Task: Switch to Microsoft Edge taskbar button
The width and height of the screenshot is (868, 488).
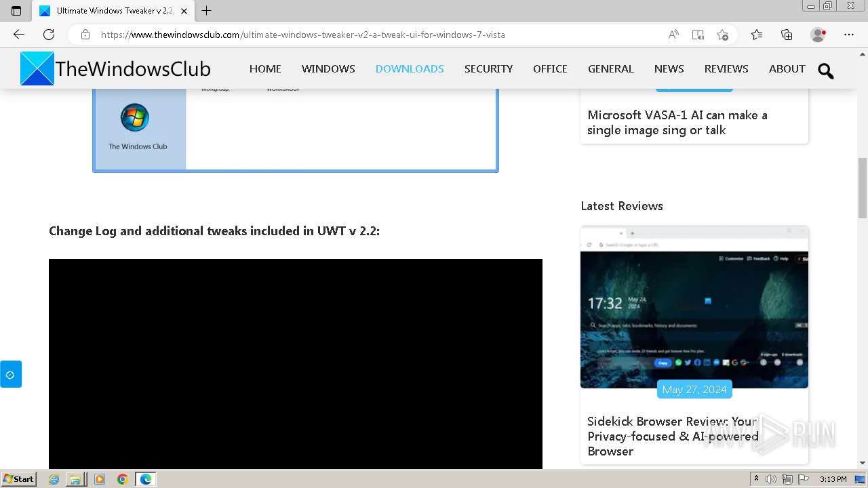Action: 146,479
